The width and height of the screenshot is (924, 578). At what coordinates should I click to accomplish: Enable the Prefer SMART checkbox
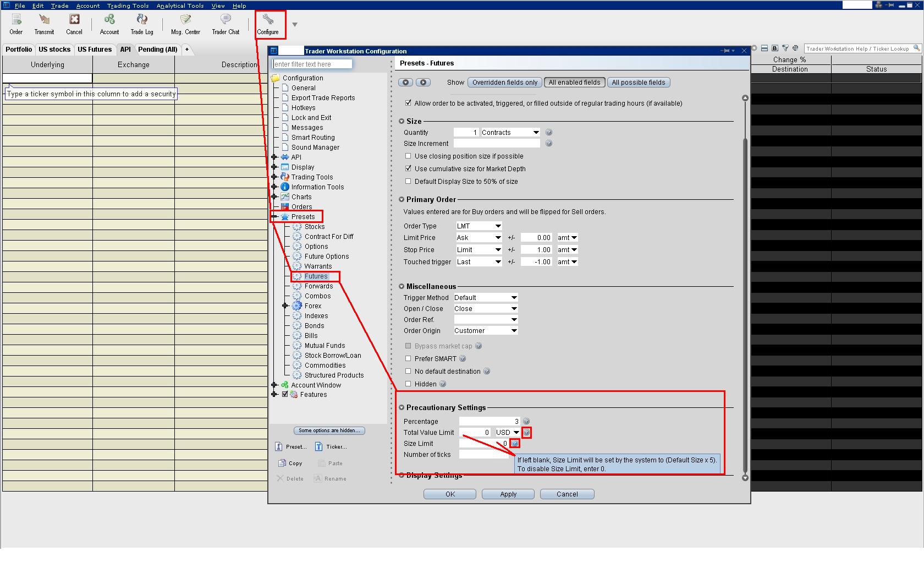[x=408, y=358]
